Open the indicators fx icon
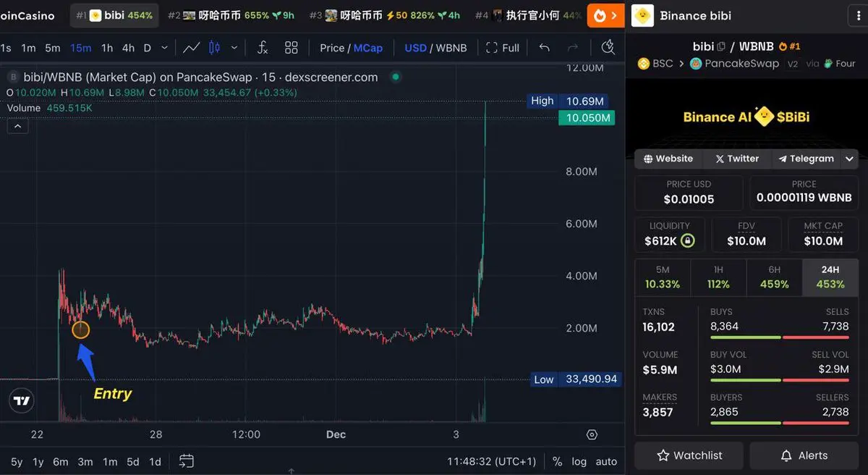The width and height of the screenshot is (868, 475). click(x=263, y=48)
